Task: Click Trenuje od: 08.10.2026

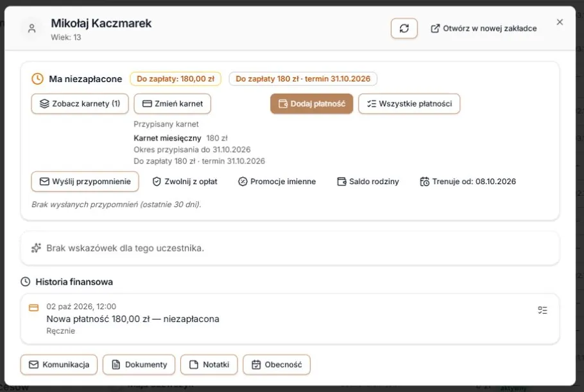Action: click(468, 182)
